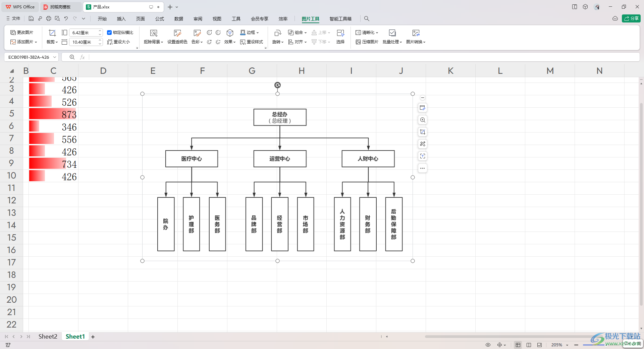Select row header 15
Screen dimensions: 644x349
11,238
